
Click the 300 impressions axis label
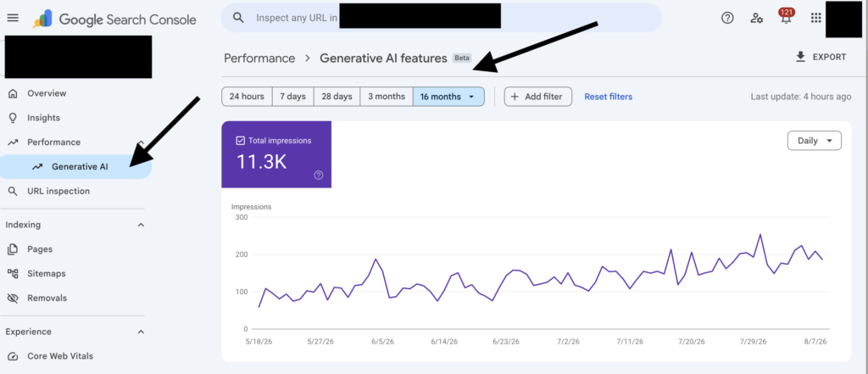click(241, 216)
